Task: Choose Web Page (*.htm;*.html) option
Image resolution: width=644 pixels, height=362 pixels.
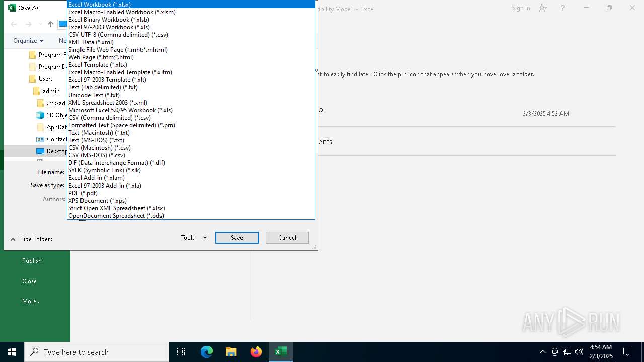Action: click(x=191, y=57)
